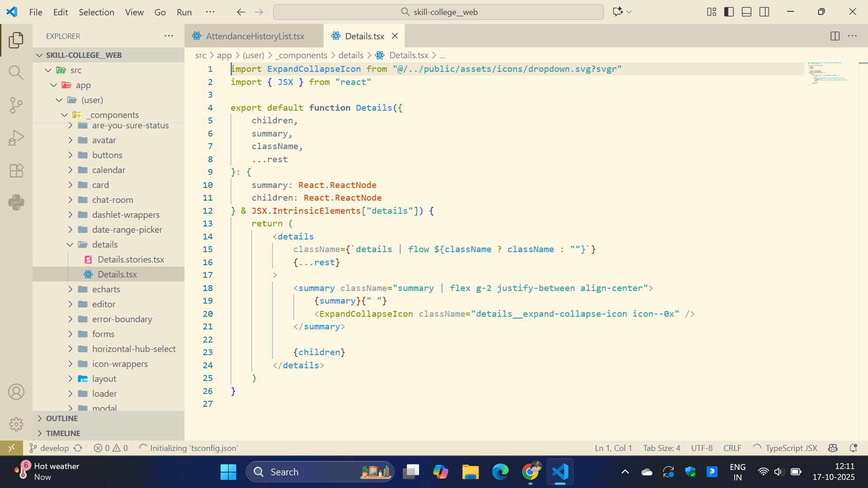Open the Extensions view

point(16,170)
